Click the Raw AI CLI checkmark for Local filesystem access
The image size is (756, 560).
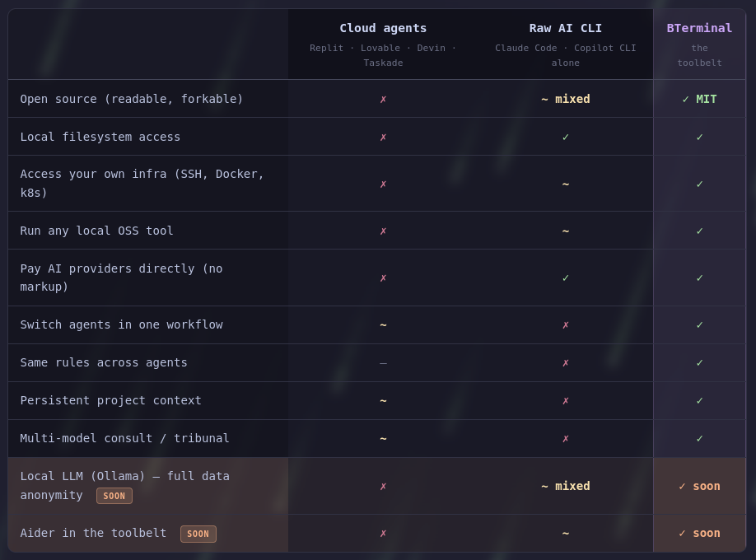coord(565,138)
